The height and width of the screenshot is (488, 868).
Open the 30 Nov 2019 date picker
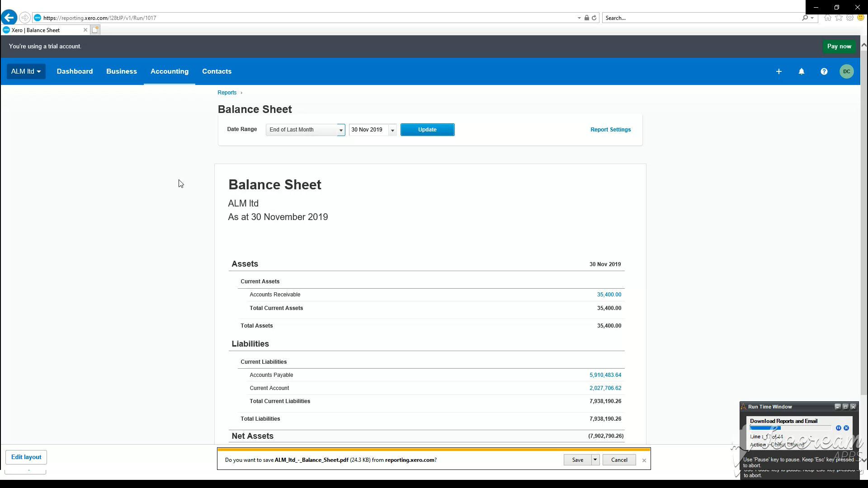392,130
